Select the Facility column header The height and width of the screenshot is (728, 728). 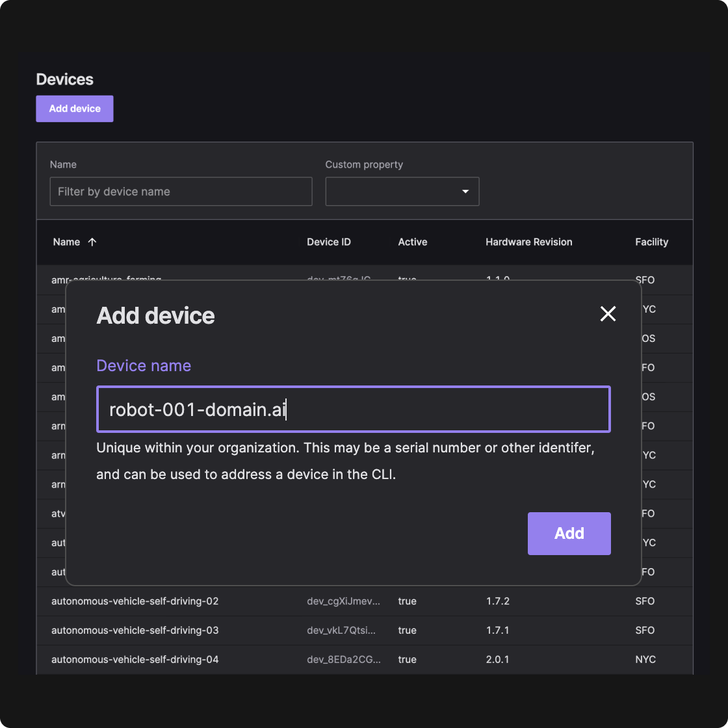651,242
